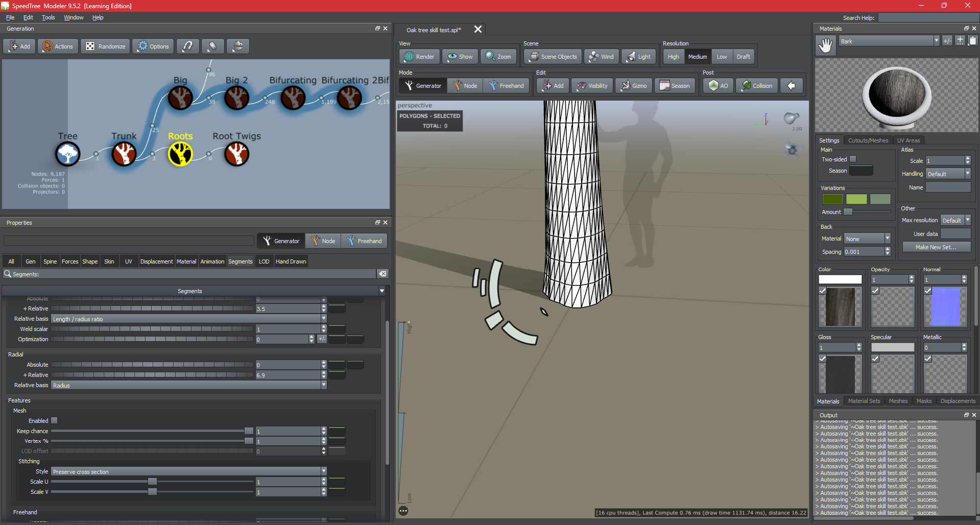Set resolution to High
This screenshot has width=980, height=525.
click(x=674, y=57)
